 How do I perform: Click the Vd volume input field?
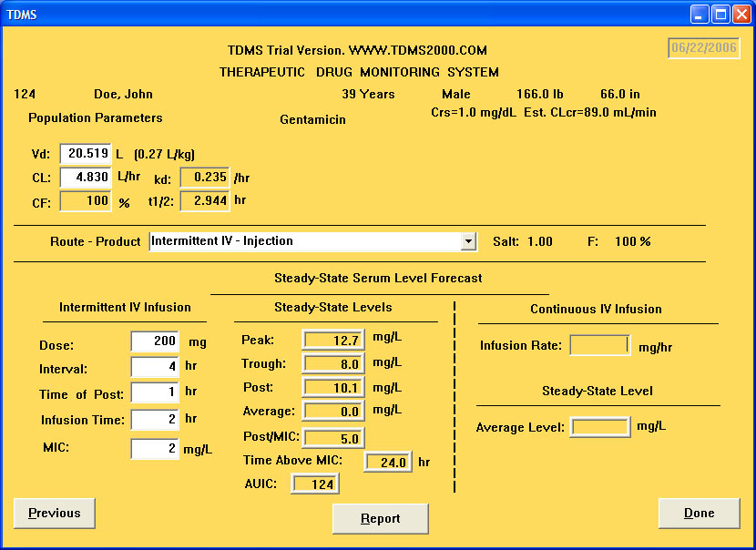tap(86, 154)
